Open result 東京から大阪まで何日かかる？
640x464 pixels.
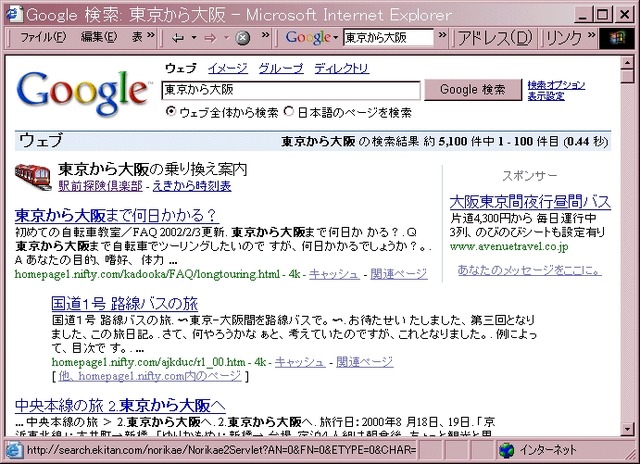pos(116,215)
